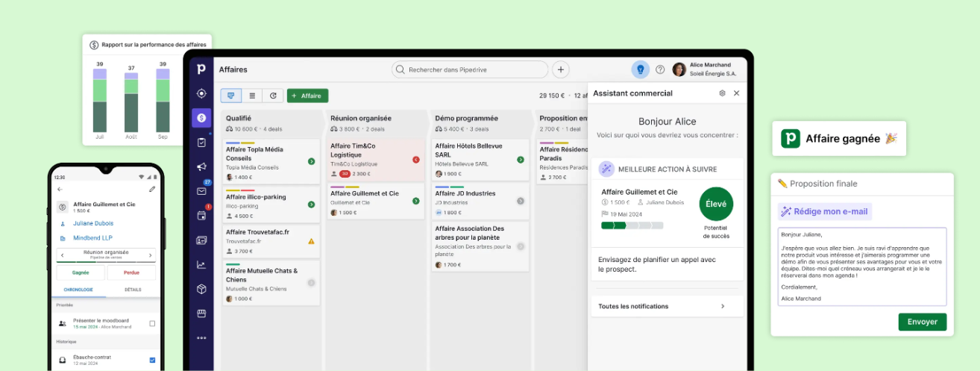Tap Juliane Dubois contact on phone
This screenshot has height=371, width=980.
point(93,222)
